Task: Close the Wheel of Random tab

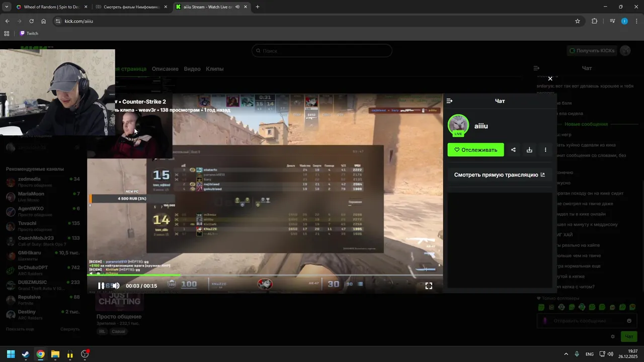Action: 86,7
